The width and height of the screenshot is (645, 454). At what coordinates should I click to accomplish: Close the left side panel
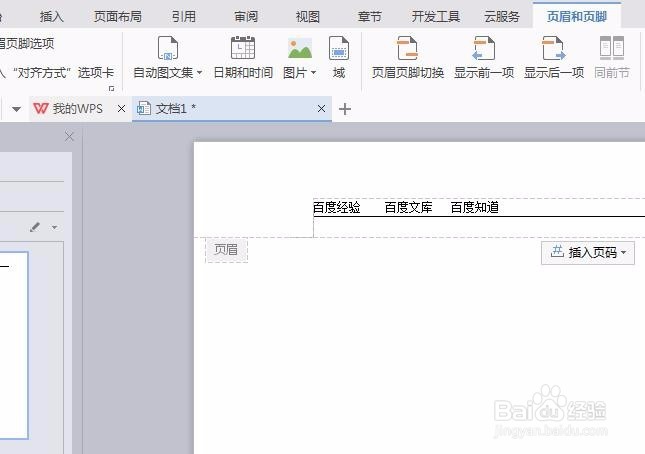(69, 137)
